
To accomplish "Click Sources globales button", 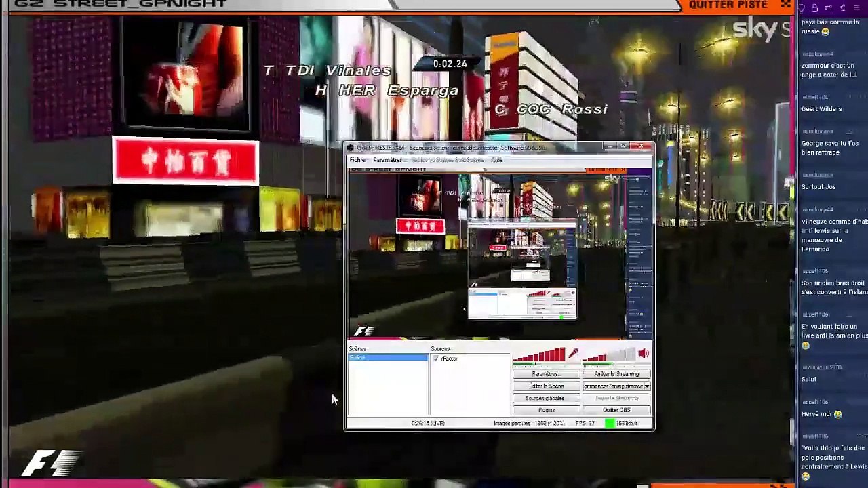I will point(546,399).
